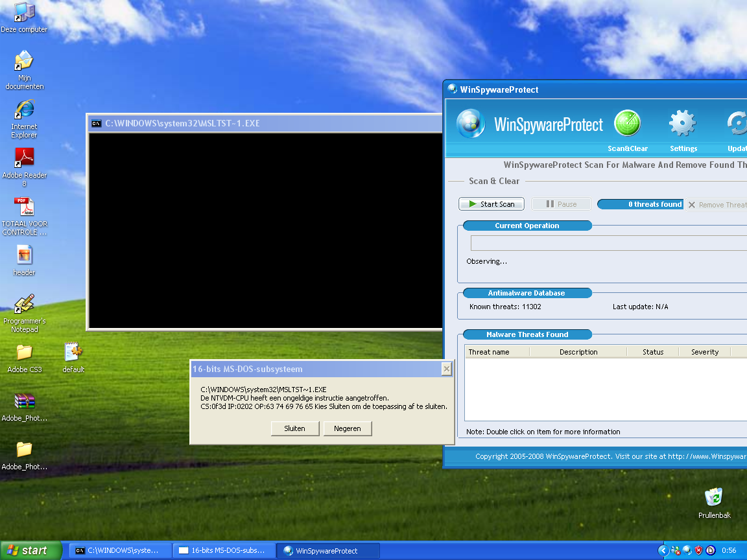Click Sluiten in the MS-DOS dialog
The height and width of the screenshot is (560, 747).
[295, 428]
